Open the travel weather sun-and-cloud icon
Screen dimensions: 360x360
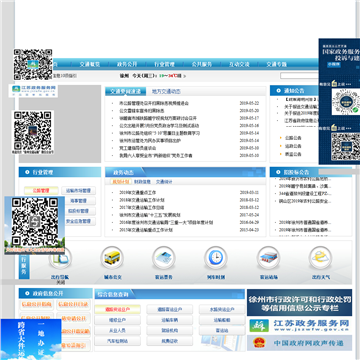point(321,258)
